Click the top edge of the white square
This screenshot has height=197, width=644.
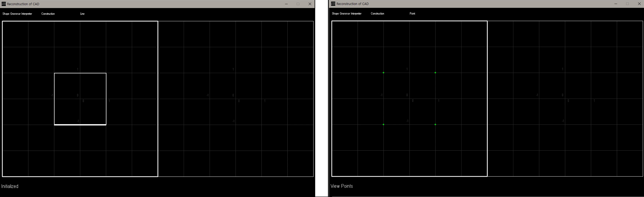pyautogui.click(x=80, y=73)
